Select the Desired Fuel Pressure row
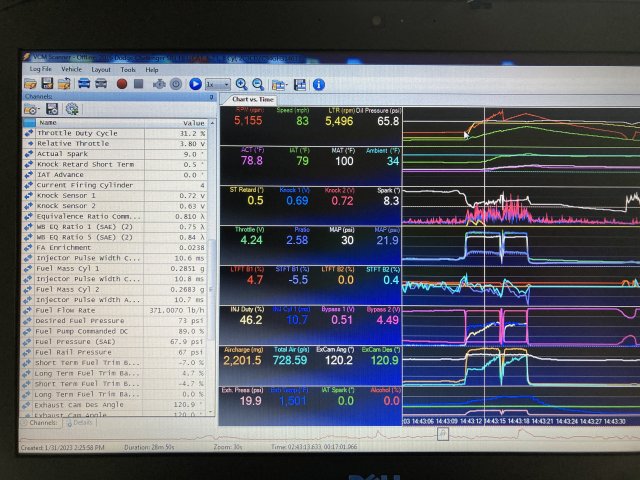 [114, 321]
